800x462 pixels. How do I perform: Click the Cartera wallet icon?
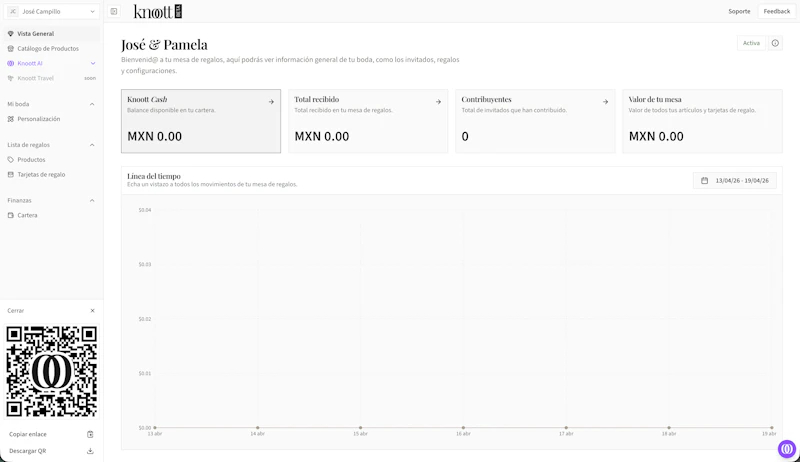click(11, 215)
